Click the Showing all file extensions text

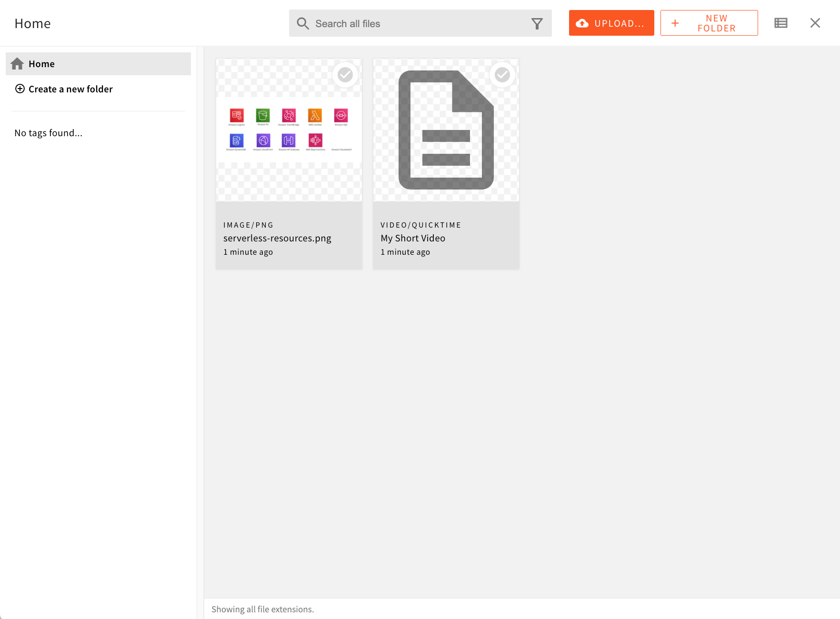tap(262, 609)
